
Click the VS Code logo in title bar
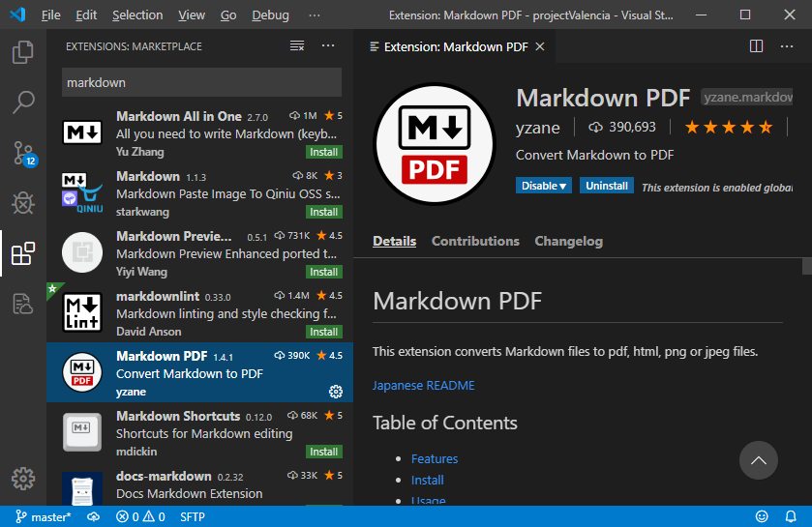17,15
